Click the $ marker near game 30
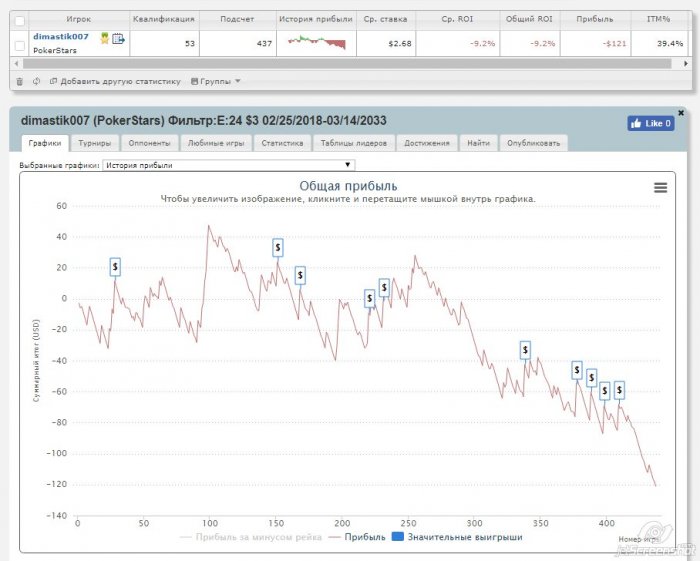The height and width of the screenshot is (561, 700). pos(115,267)
